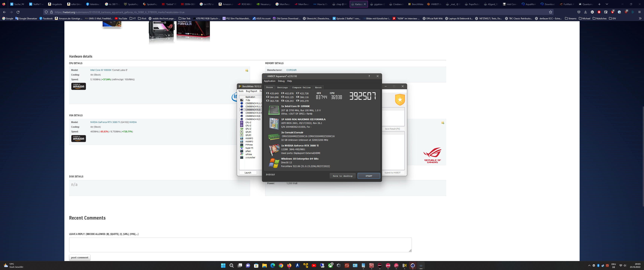
Task: Open the Streams bookmark folder
Action: (x=570, y=19)
